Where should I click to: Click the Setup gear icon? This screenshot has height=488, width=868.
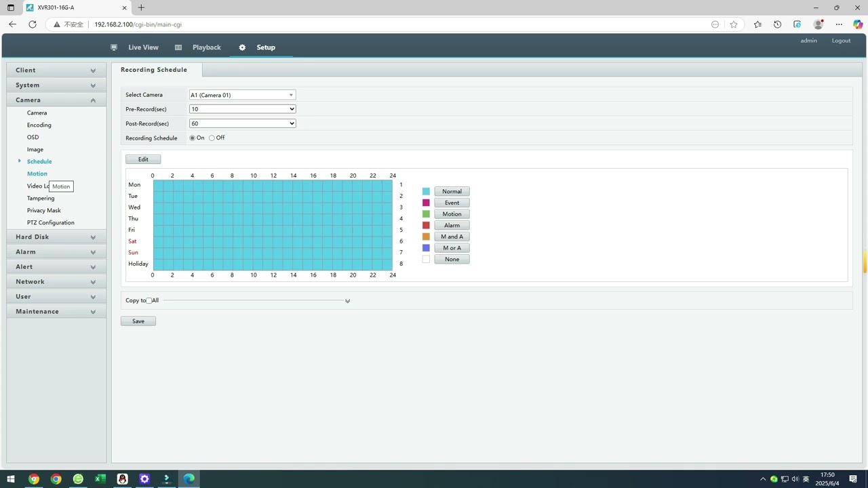(x=242, y=47)
